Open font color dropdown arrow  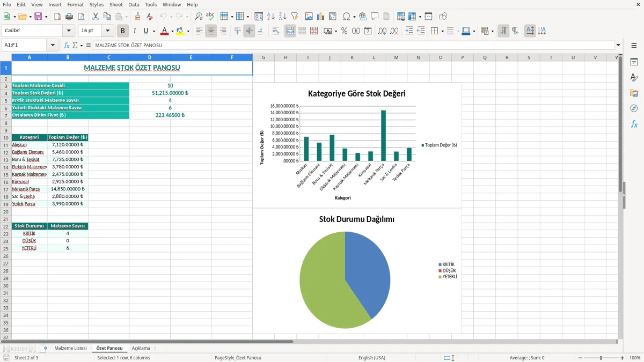point(172,31)
